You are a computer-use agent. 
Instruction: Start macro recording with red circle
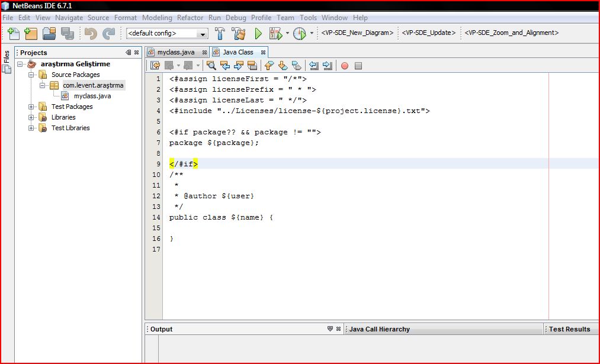click(344, 66)
